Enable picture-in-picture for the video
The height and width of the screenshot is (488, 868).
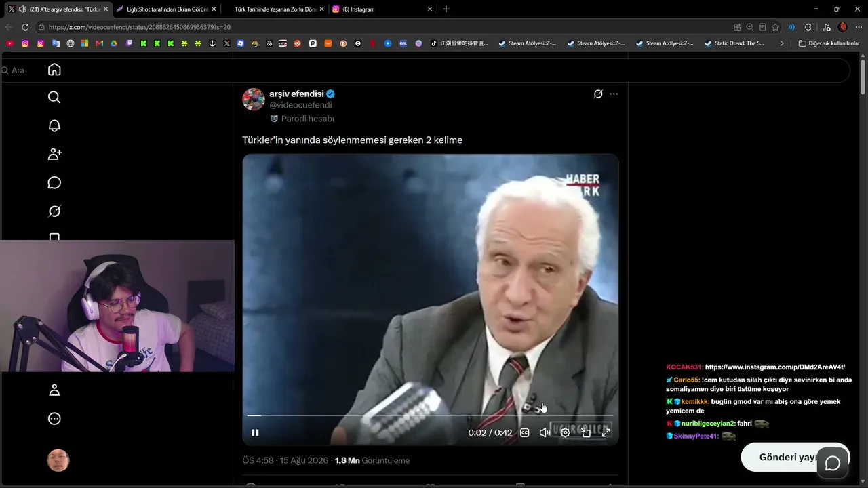[x=586, y=432]
